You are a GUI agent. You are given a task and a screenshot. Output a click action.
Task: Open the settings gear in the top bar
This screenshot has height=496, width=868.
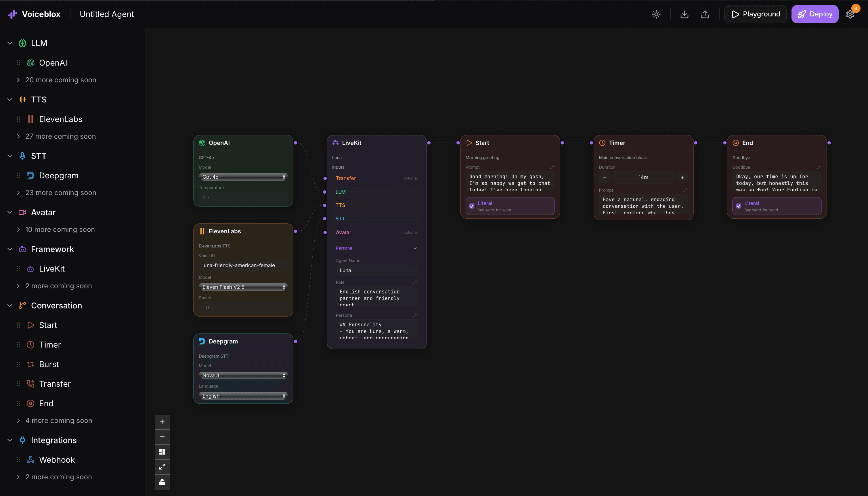point(850,14)
